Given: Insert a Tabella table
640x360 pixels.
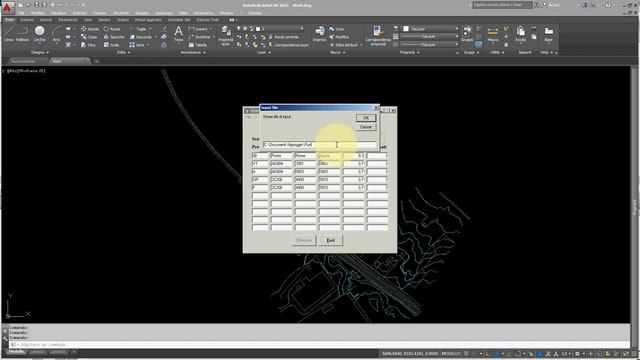Looking at the screenshot, I should [x=198, y=45].
